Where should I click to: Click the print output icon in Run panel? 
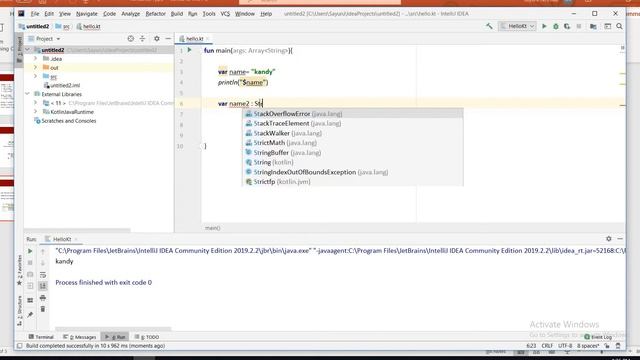[43, 298]
